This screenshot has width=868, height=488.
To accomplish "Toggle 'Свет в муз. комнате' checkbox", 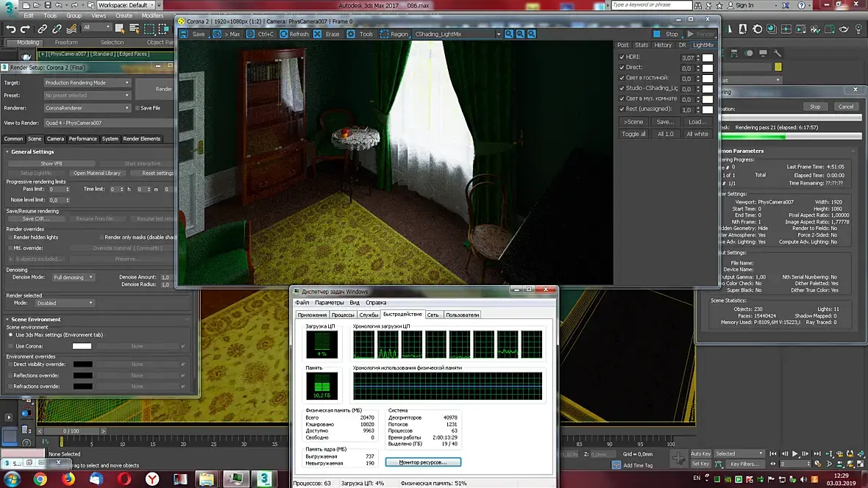I will click(x=622, y=98).
